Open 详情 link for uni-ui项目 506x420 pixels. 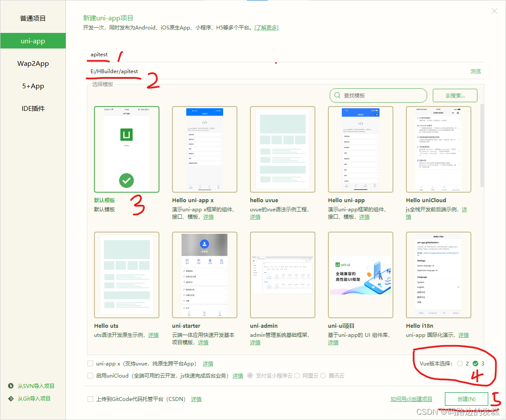[333, 342]
